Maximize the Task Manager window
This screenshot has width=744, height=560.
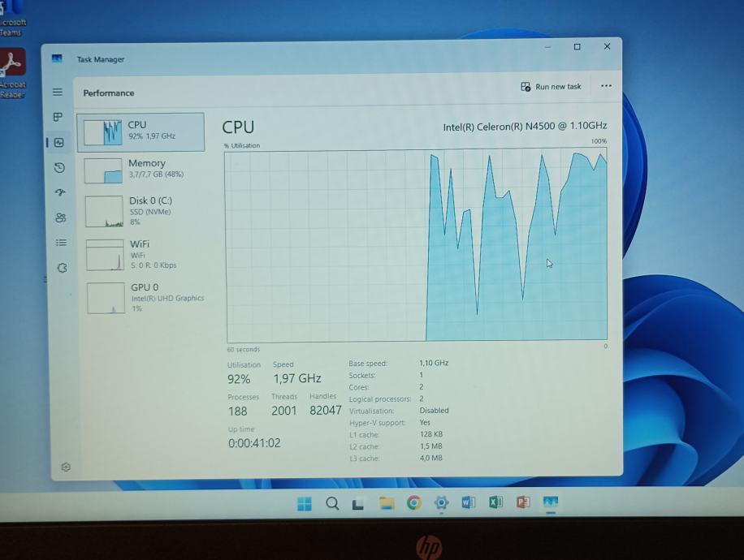pyautogui.click(x=577, y=47)
